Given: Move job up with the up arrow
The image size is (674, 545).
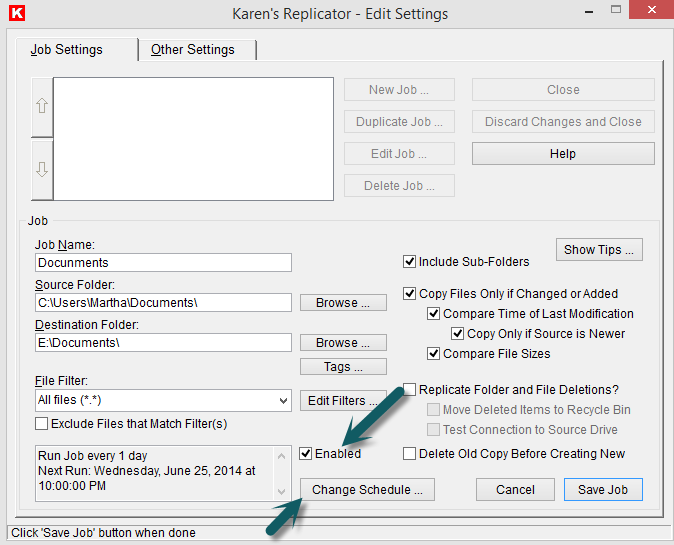Looking at the screenshot, I should pyautogui.click(x=42, y=106).
